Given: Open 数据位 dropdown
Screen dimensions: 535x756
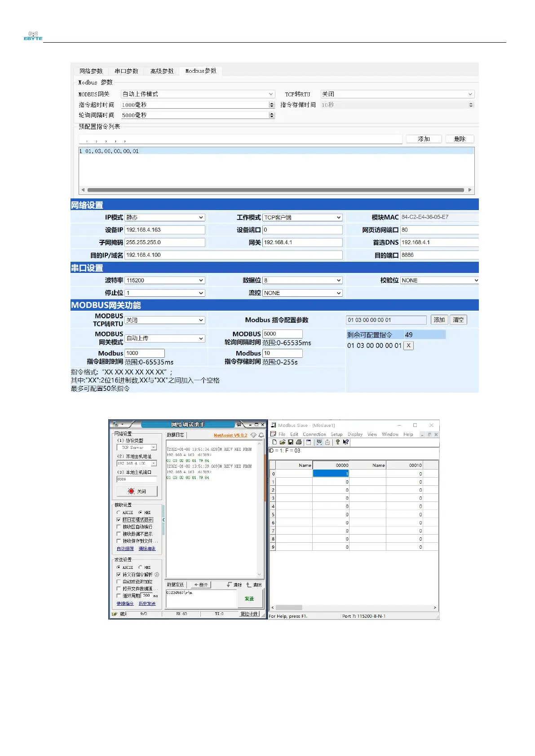Looking at the screenshot, I should [x=302, y=280].
